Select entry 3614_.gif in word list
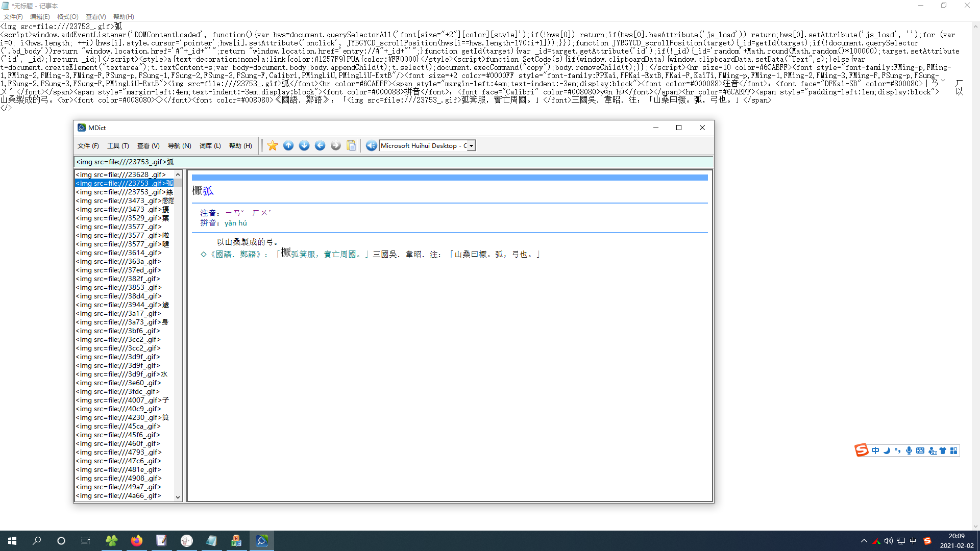This screenshot has height=551, width=980. tap(125, 253)
